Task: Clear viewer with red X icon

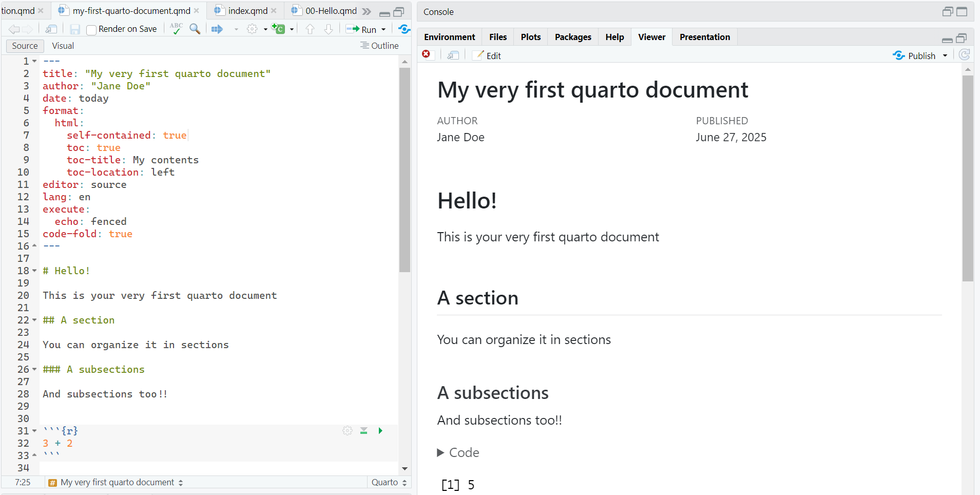Action: tap(426, 54)
